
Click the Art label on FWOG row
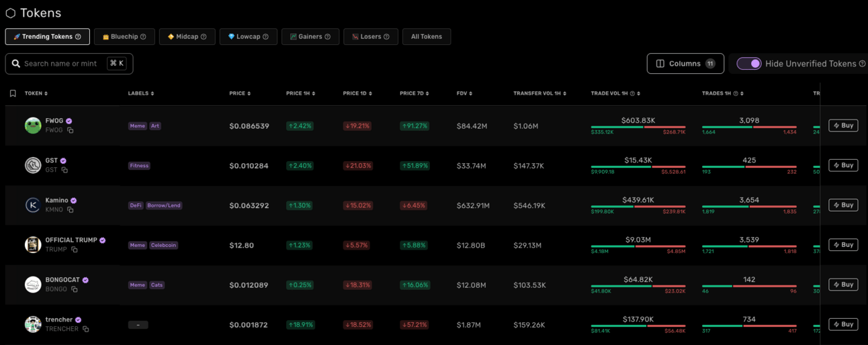tap(155, 126)
